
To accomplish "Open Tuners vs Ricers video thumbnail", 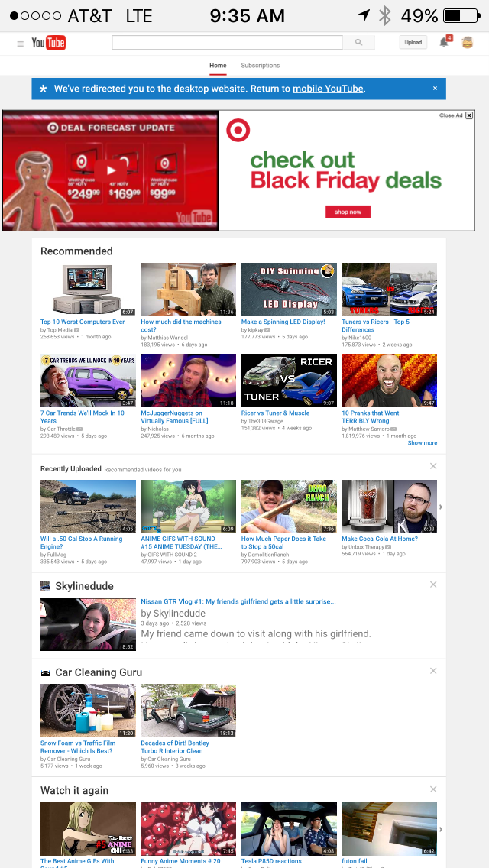I will pos(390,289).
